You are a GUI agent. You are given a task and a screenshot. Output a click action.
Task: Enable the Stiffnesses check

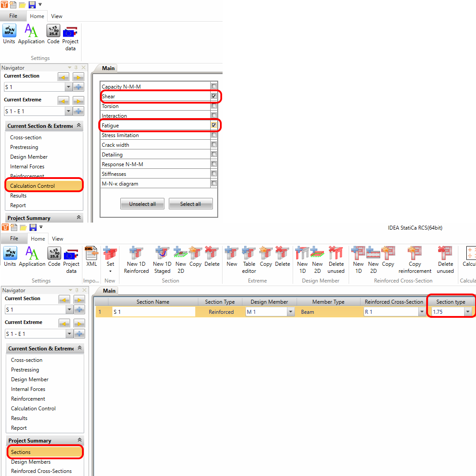tap(214, 174)
